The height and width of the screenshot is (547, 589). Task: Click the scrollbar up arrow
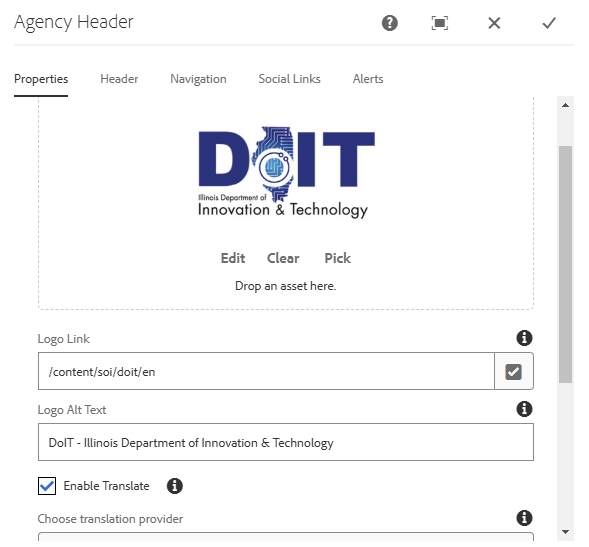coord(565,105)
